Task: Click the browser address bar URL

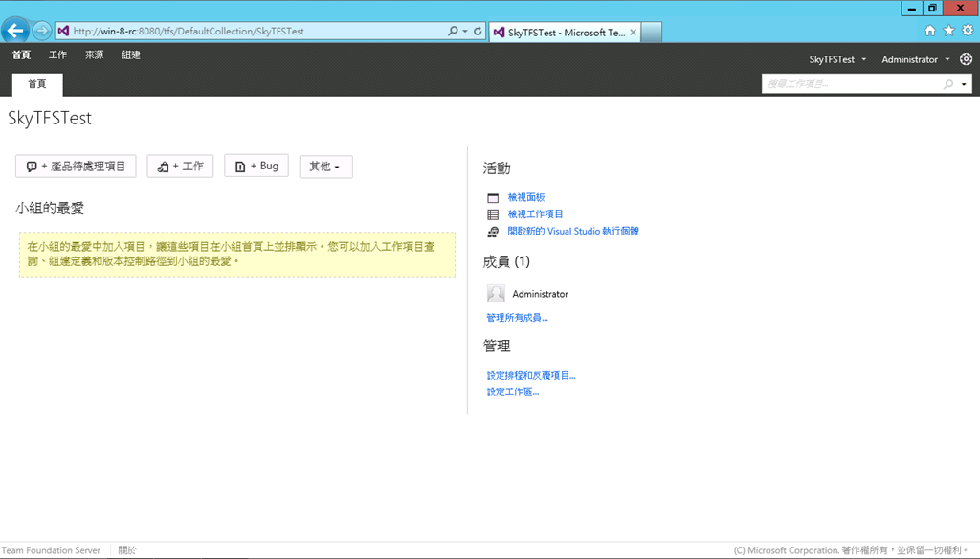Action: click(189, 31)
